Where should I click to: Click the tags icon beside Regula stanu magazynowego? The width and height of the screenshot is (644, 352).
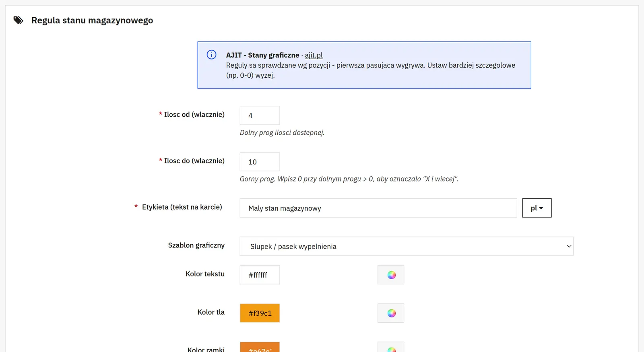coord(19,20)
